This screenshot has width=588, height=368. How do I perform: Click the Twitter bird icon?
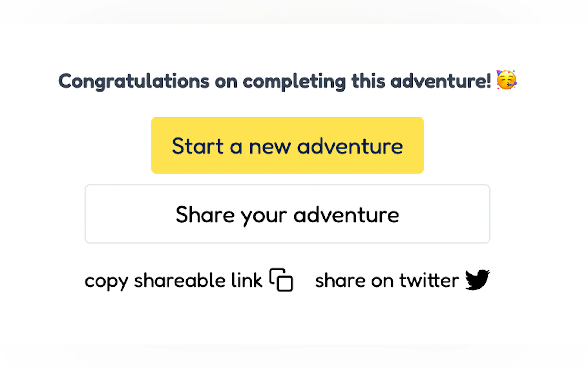(477, 280)
